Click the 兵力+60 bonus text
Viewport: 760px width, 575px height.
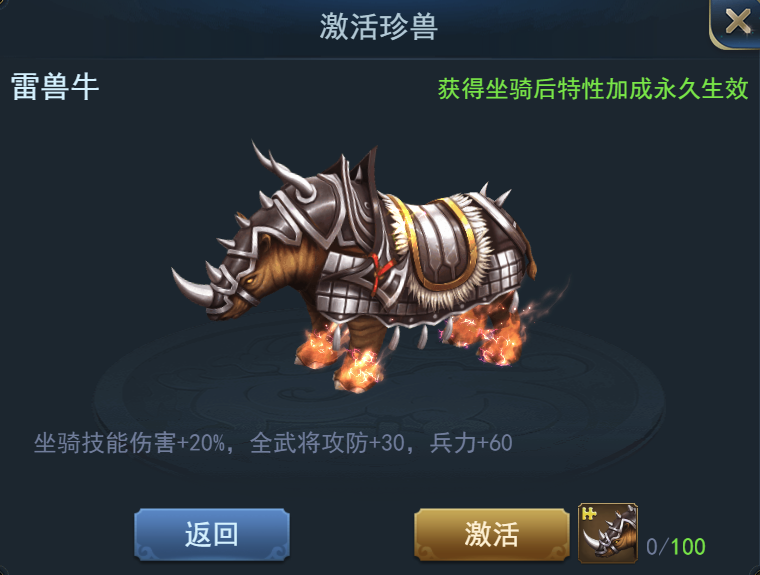pyautogui.click(x=471, y=443)
